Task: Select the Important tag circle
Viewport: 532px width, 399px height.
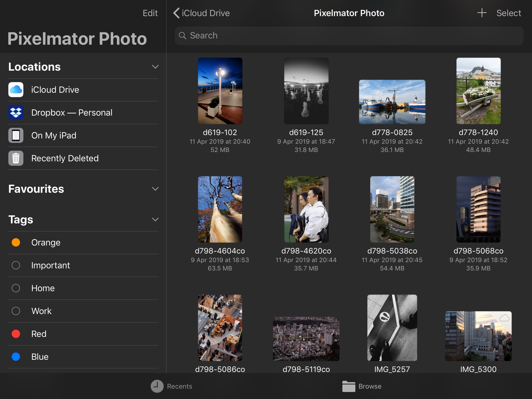Action: click(x=16, y=265)
